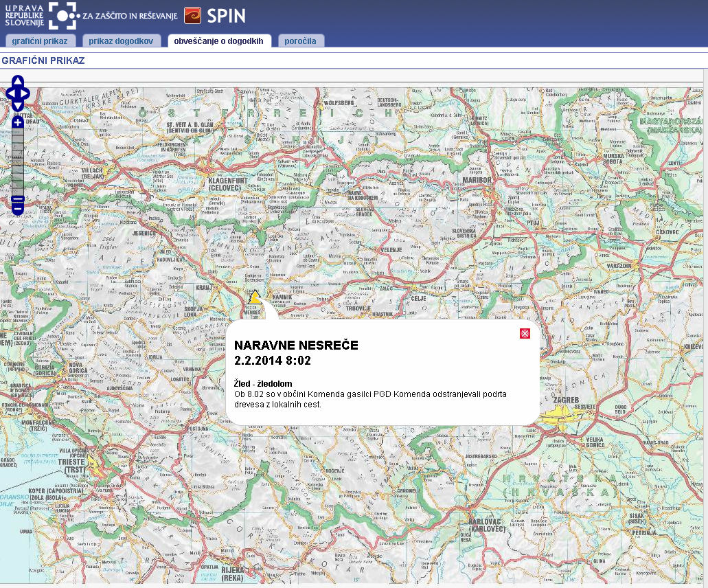Click the grey zoom level slider track
The width and height of the screenshot is (708, 588).
[18, 161]
